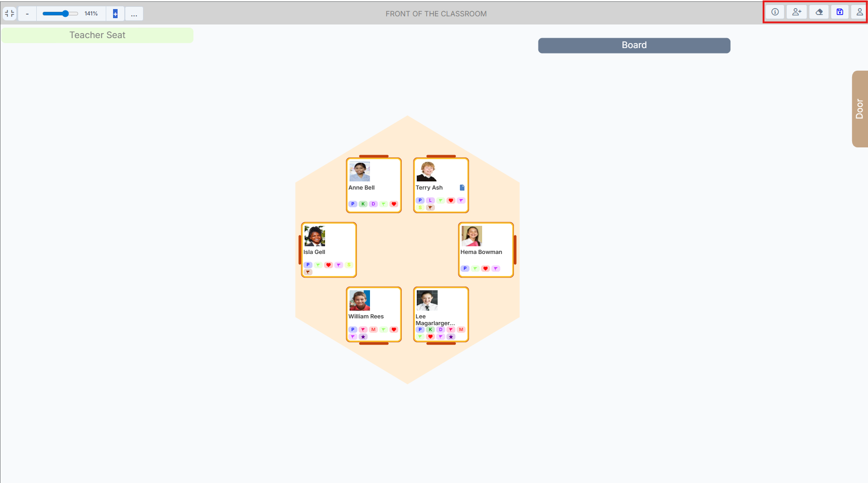Zoom out with the minus button

pyautogui.click(x=27, y=14)
